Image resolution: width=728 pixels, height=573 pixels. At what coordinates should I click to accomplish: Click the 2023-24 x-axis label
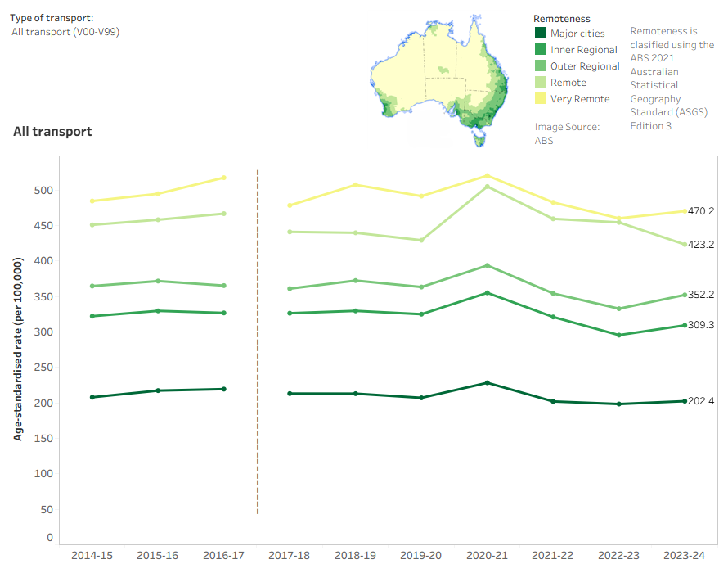[x=685, y=555]
